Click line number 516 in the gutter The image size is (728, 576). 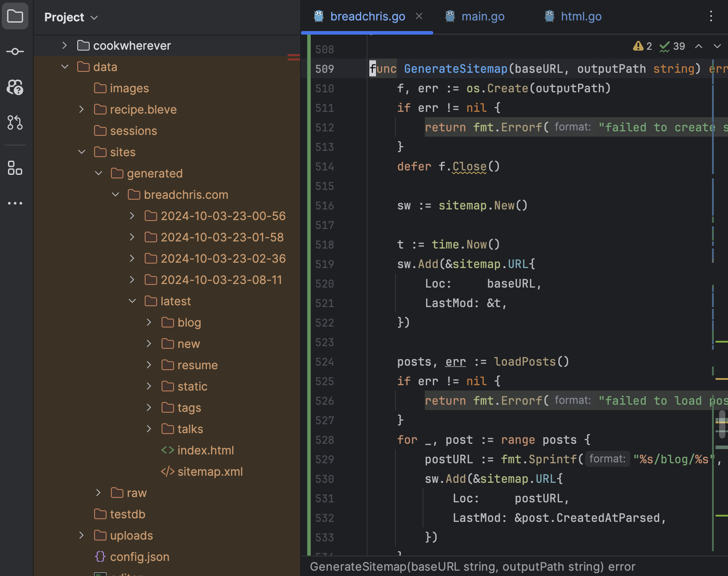pos(324,205)
